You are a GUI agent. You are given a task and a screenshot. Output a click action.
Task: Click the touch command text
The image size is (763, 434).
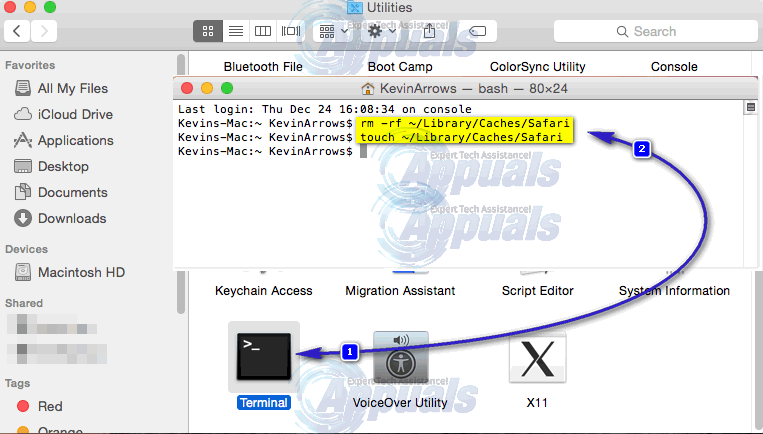(x=461, y=137)
